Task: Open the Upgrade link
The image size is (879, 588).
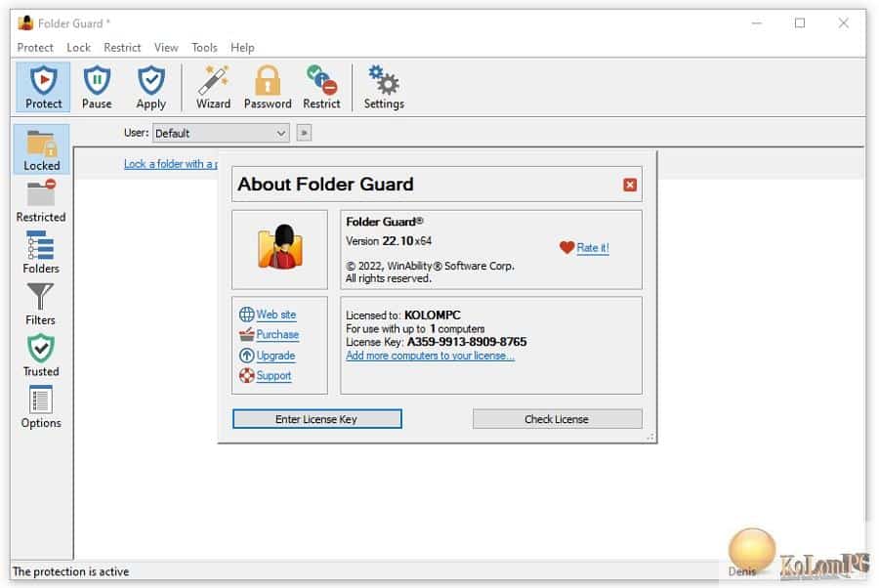Action: pyautogui.click(x=275, y=356)
